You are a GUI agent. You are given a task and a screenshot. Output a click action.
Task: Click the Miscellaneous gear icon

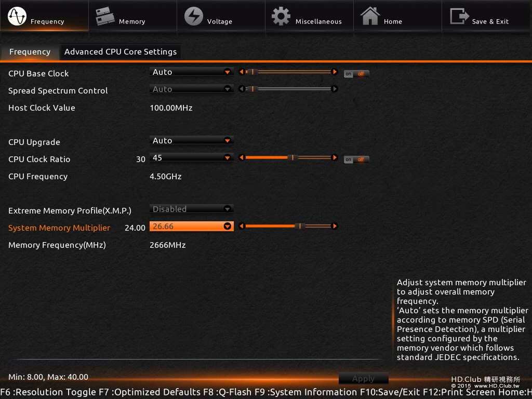pos(281,16)
